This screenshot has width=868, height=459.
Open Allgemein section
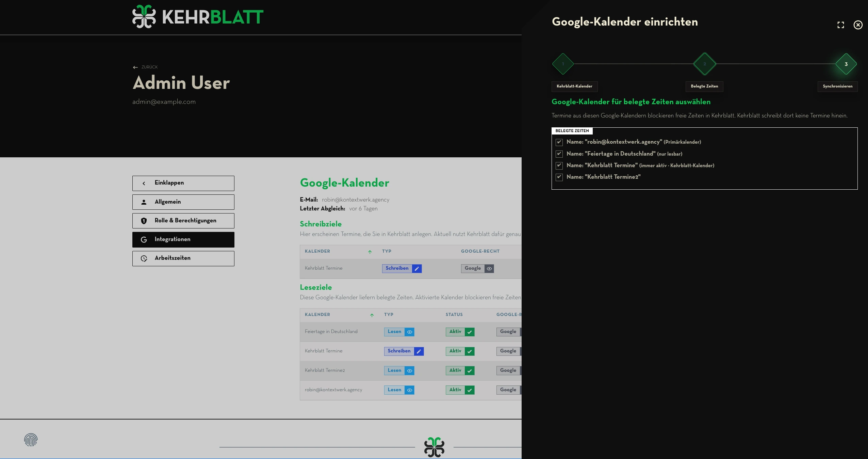(x=183, y=202)
